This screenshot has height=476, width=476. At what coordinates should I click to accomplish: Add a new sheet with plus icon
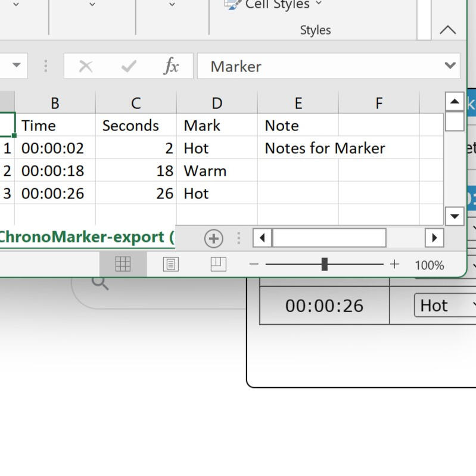(x=213, y=238)
